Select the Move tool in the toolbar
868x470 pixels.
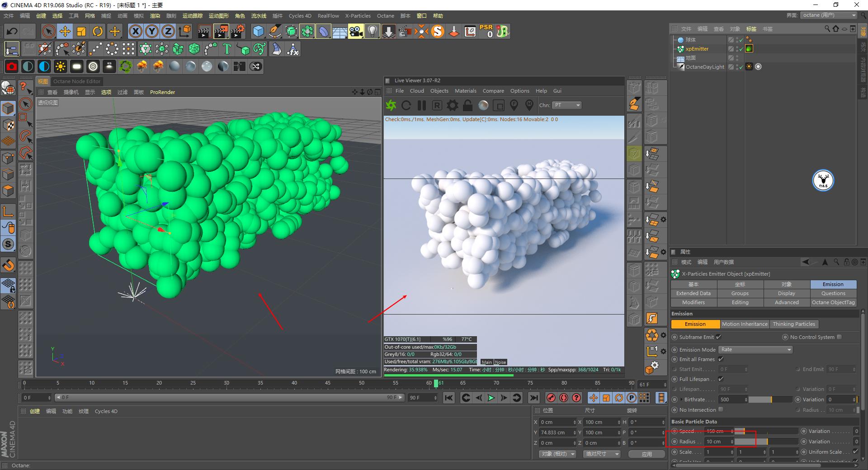65,31
